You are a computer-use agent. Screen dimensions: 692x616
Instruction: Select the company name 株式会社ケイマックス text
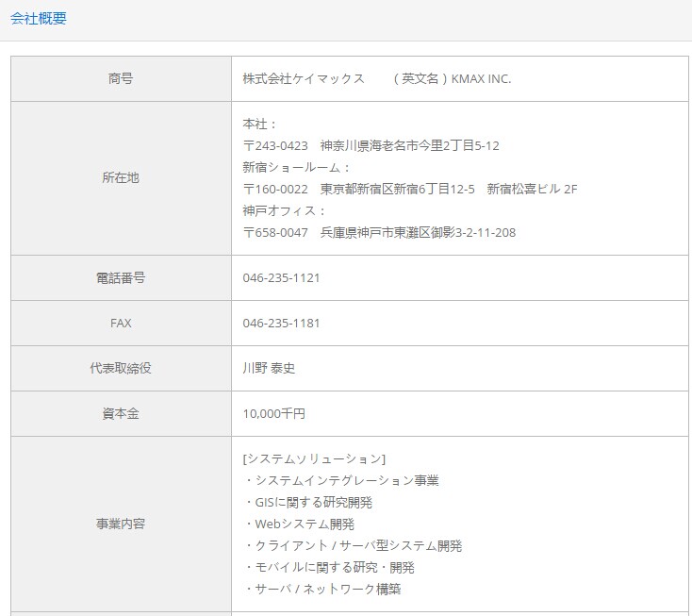pyautogui.click(x=304, y=78)
